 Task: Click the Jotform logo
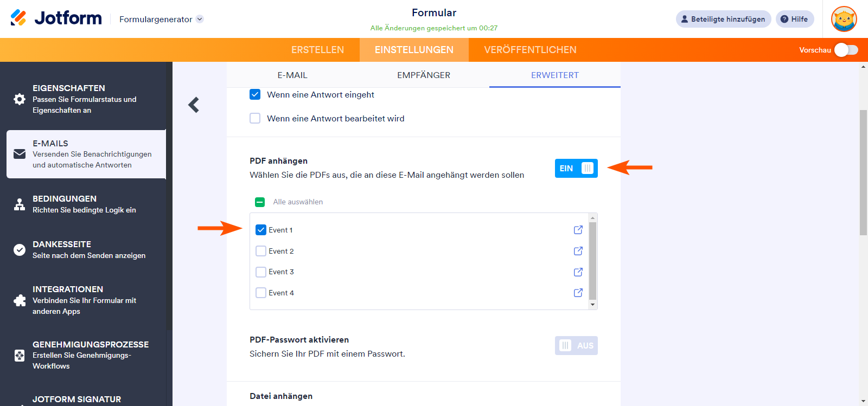(56, 18)
